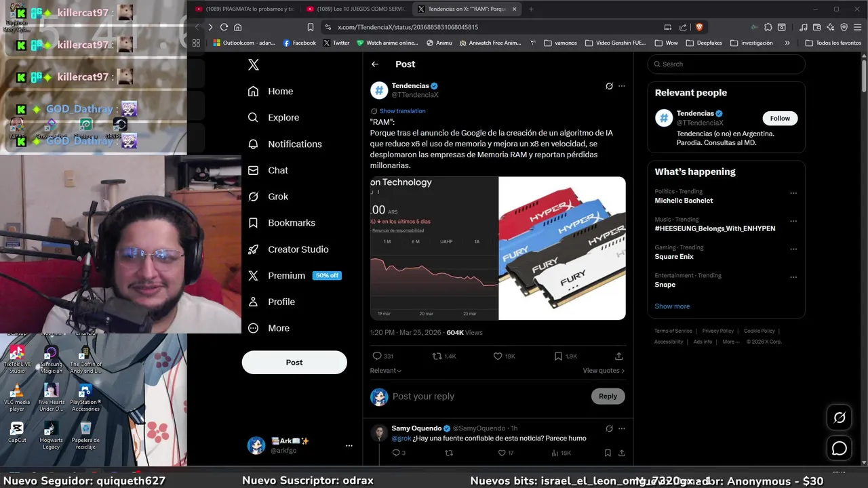
Task: Open more options for Snape trend
Action: coord(793,277)
